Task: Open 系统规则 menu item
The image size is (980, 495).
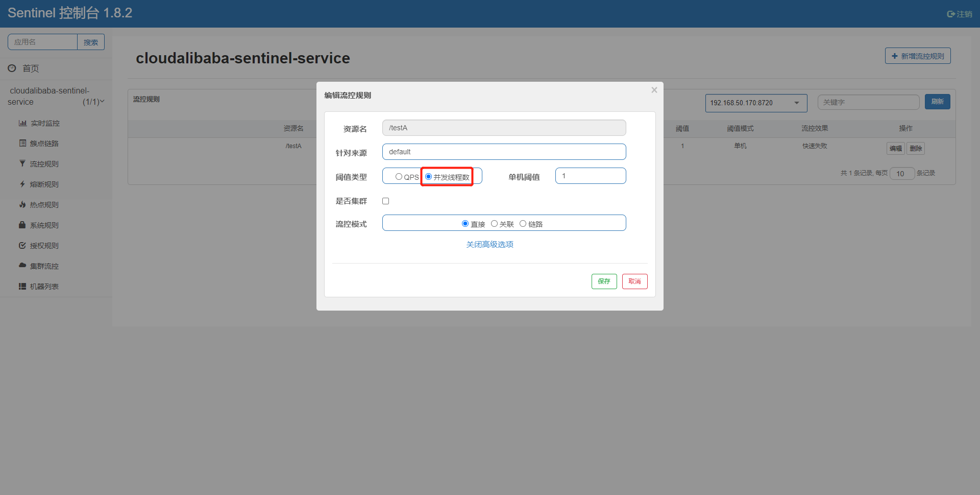Action: pyautogui.click(x=44, y=225)
